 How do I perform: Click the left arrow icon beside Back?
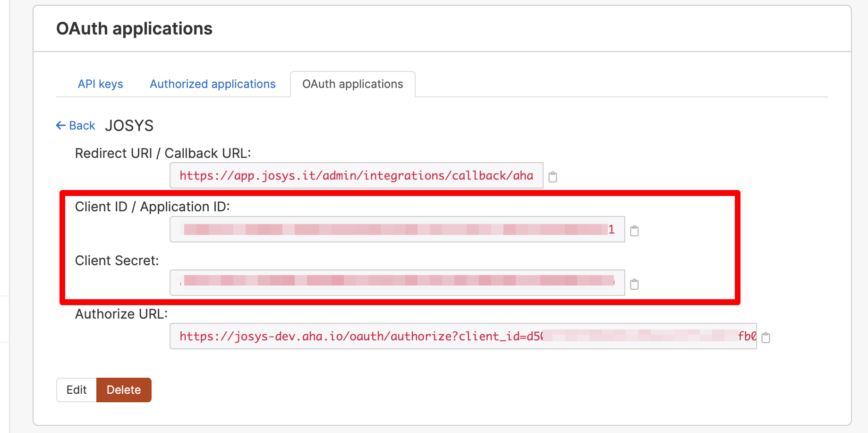(61, 125)
